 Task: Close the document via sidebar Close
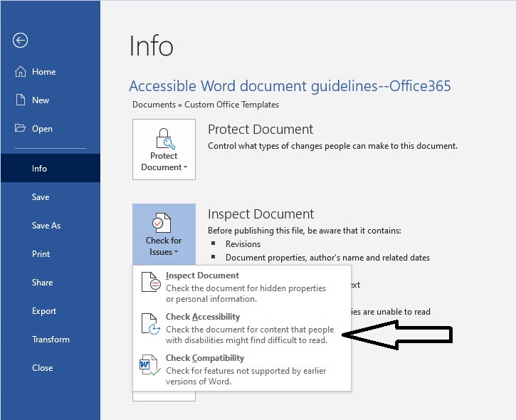[x=51, y=367]
